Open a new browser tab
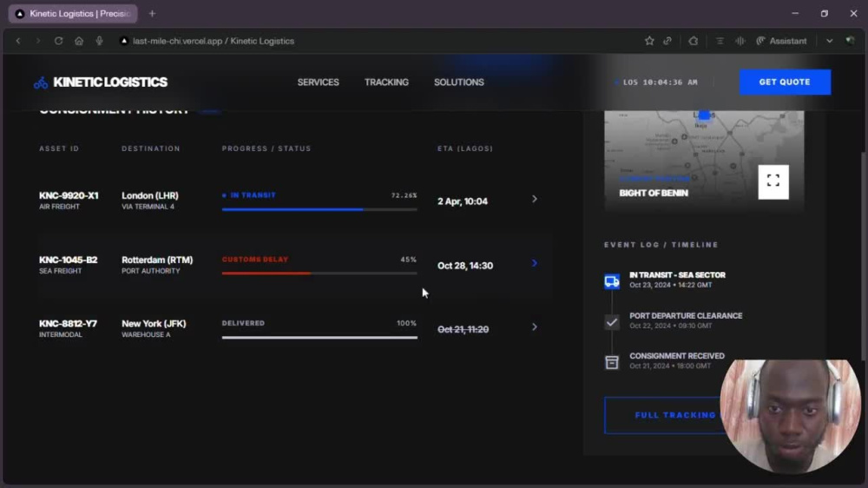This screenshot has width=868, height=488. tap(152, 13)
